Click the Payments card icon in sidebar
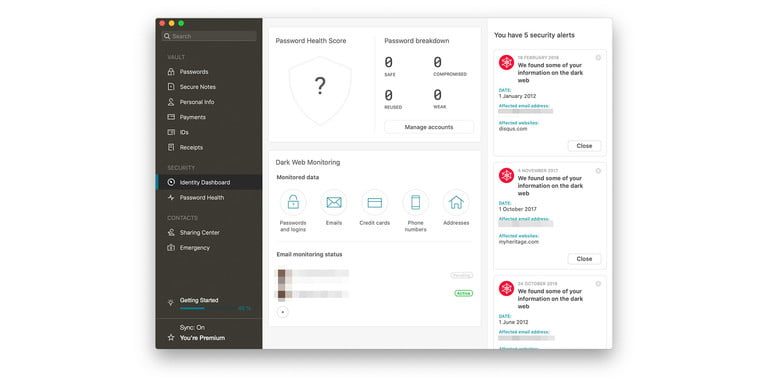Screen dimensions: 768x384 pos(171,117)
